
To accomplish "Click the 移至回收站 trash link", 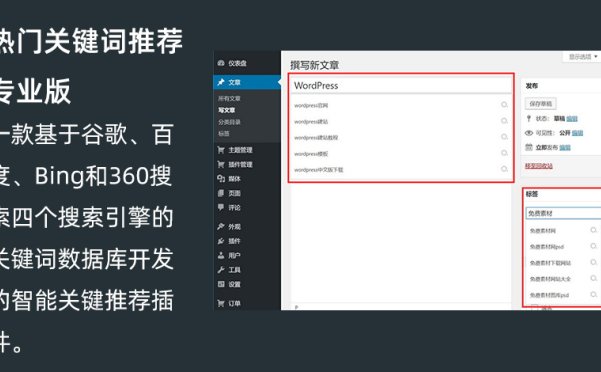I will (x=539, y=166).
